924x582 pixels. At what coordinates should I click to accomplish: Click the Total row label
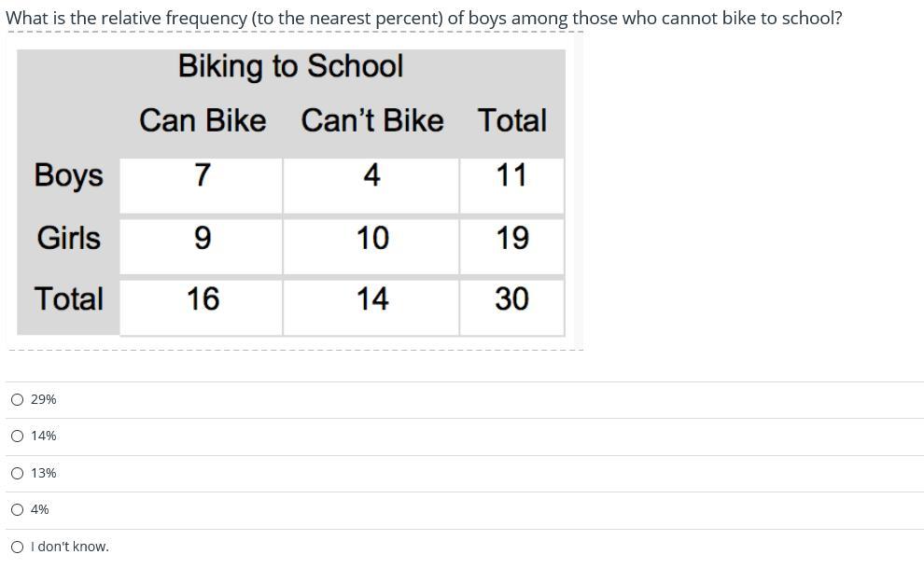pos(68,298)
